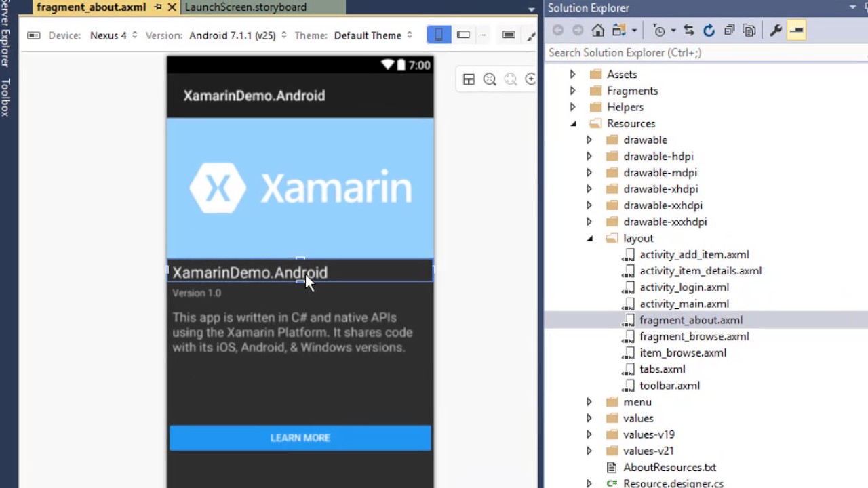Open the Toolbox side tab
The image size is (868, 488).
pos(5,97)
